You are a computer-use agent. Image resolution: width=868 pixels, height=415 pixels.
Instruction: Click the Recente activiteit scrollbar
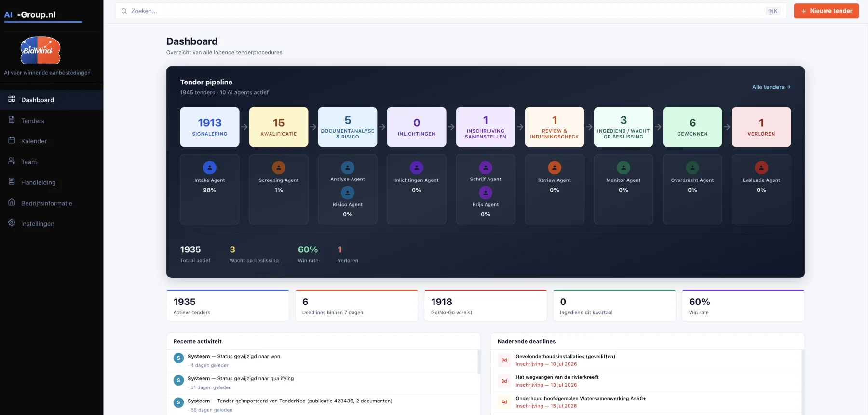click(x=479, y=362)
